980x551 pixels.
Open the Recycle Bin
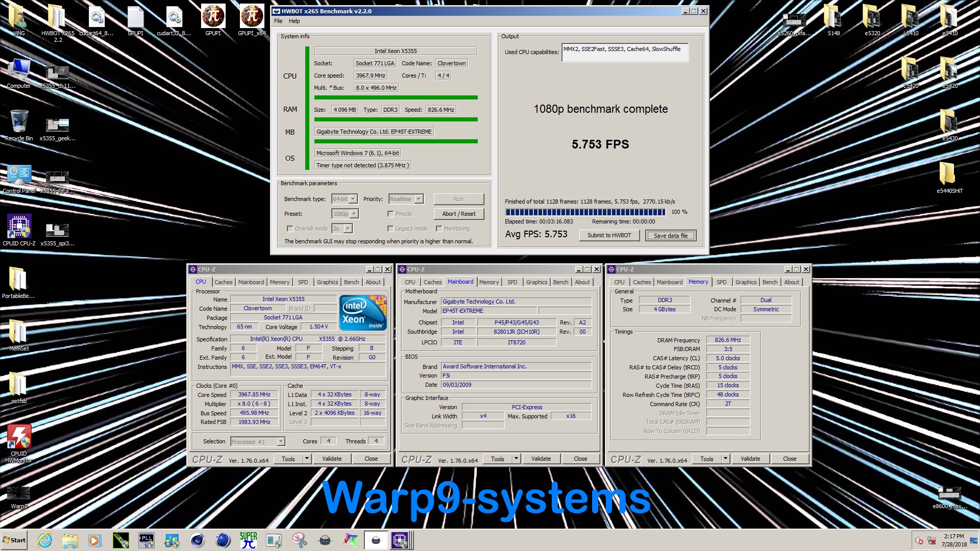coord(19,126)
